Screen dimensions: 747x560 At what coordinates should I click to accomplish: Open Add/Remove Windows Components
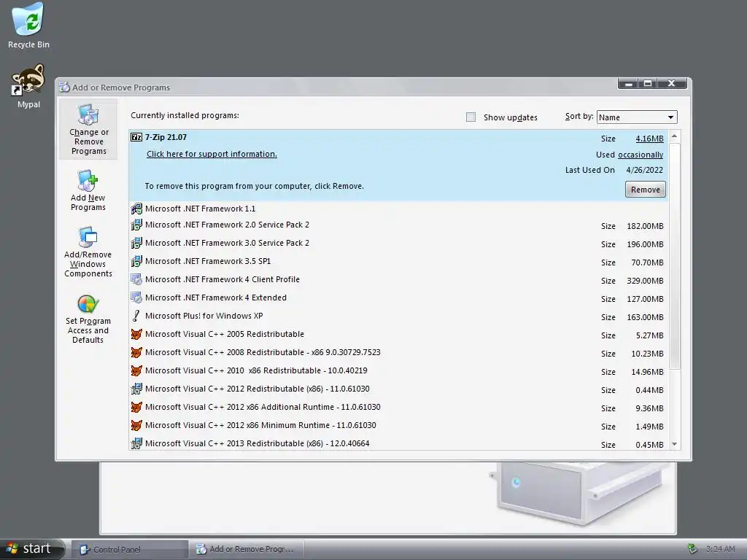click(88, 252)
